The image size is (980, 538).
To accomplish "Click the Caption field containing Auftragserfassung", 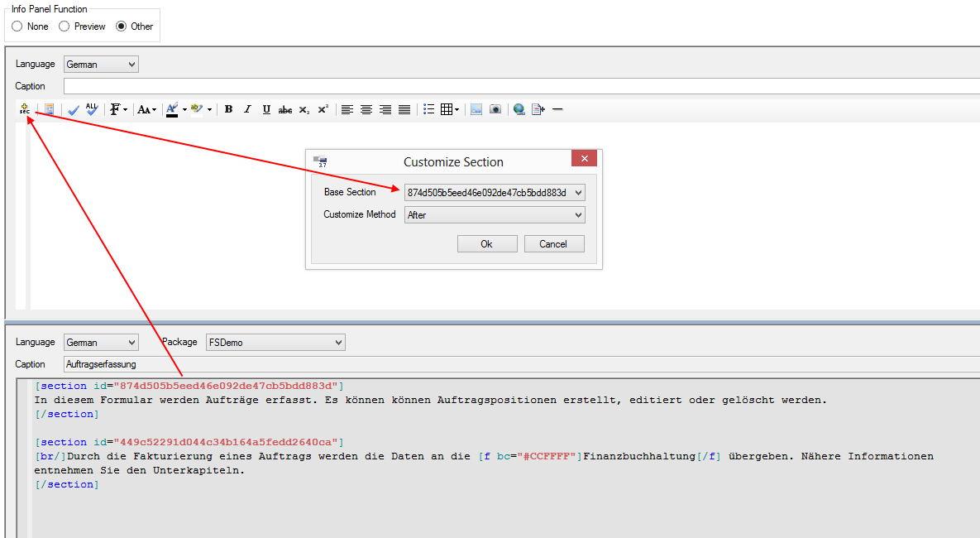I will coord(521,364).
